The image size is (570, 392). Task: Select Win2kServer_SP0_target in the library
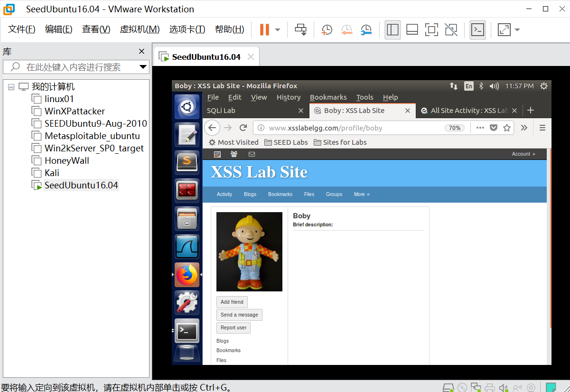[94, 148]
